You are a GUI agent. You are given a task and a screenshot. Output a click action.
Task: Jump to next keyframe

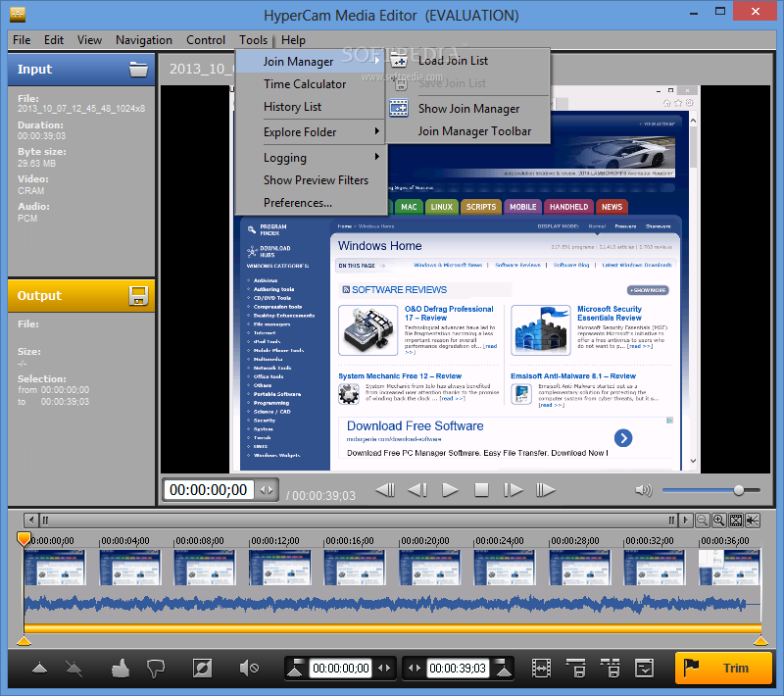[546, 490]
